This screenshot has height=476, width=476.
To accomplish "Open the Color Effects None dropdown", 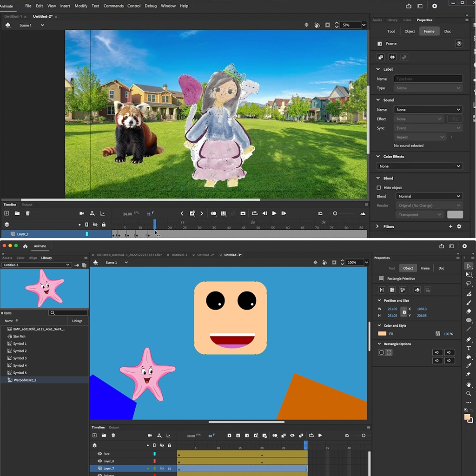I will coord(420,166).
